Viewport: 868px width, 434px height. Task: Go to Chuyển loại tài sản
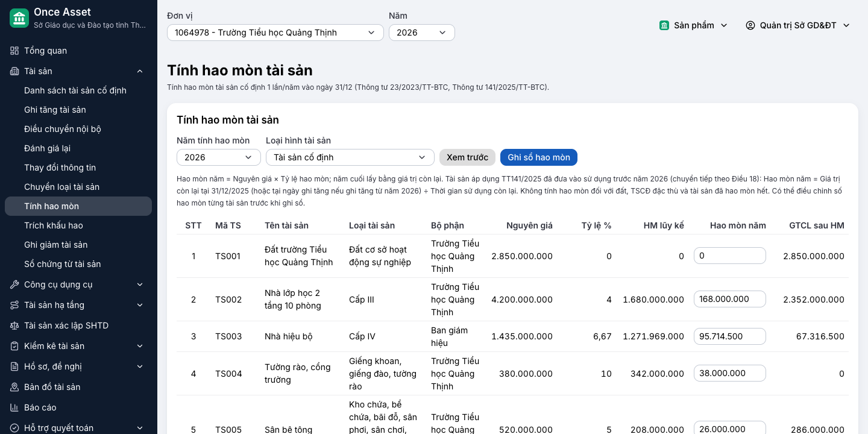pos(78,187)
